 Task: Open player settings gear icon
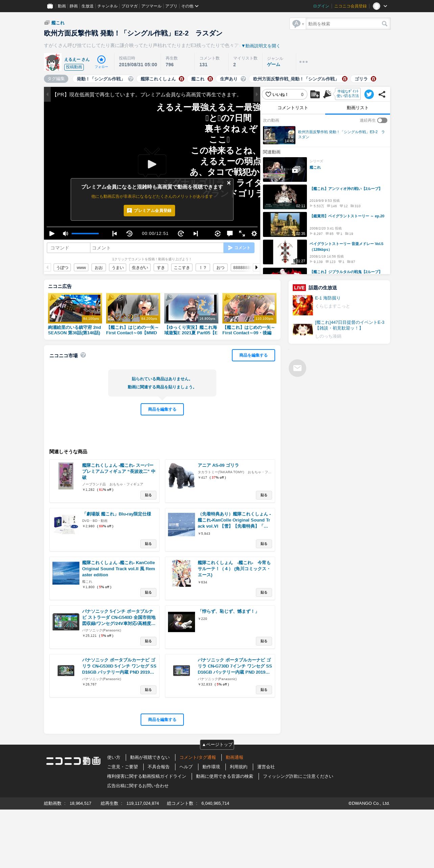[254, 234]
